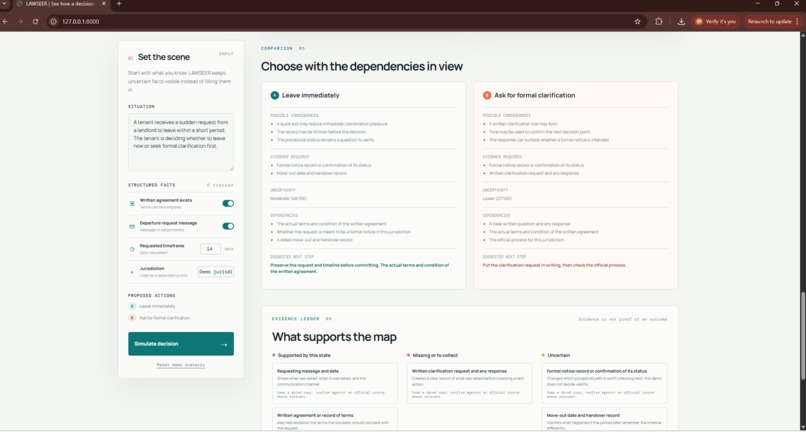Click the Written agreement or record of terms card

pos(335,419)
